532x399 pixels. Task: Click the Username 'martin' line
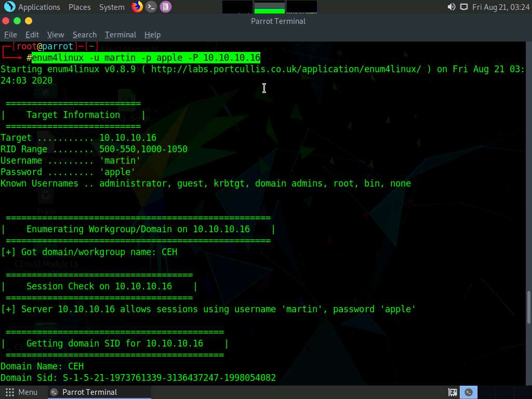(x=70, y=161)
